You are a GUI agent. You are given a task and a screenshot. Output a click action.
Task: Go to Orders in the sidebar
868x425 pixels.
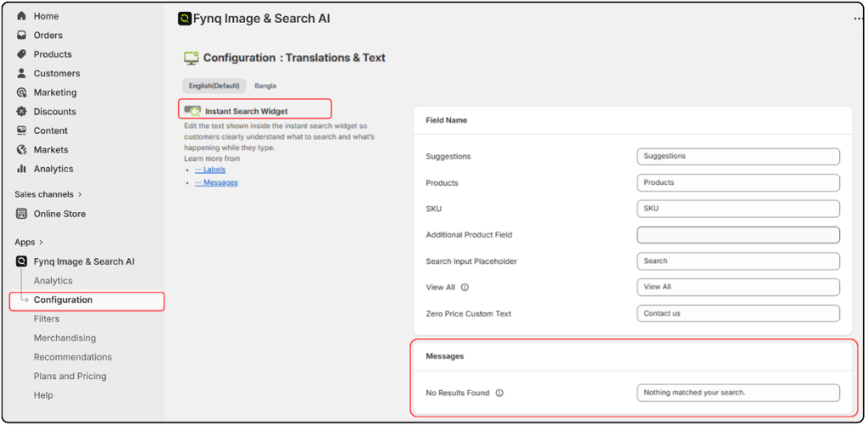click(x=48, y=35)
